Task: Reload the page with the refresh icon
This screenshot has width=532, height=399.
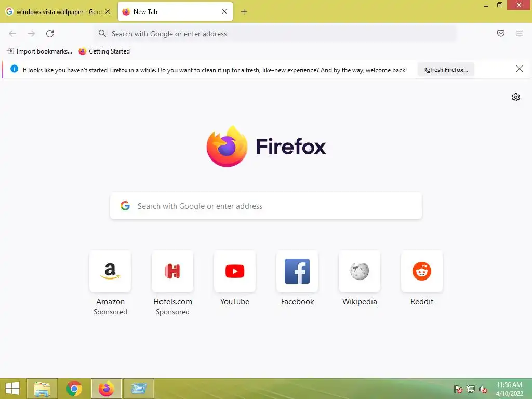Action: 50,34
